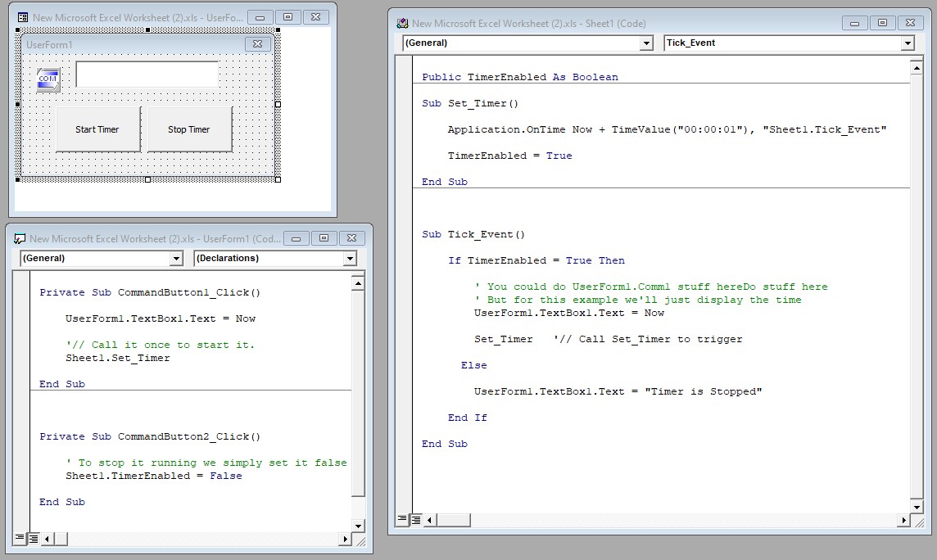Switch to Procedure View in UserForm1 code window

pos(20,539)
